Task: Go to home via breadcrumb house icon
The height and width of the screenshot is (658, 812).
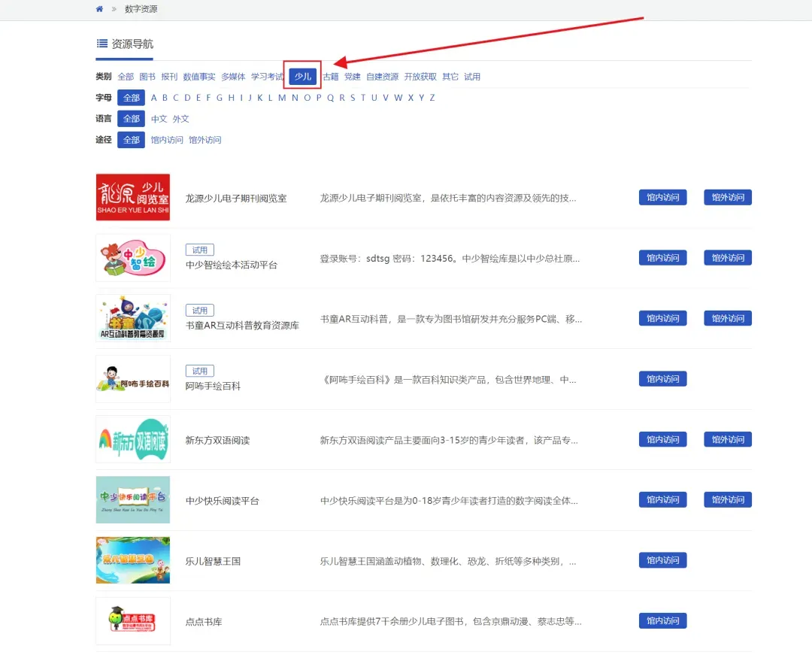Action: point(99,9)
